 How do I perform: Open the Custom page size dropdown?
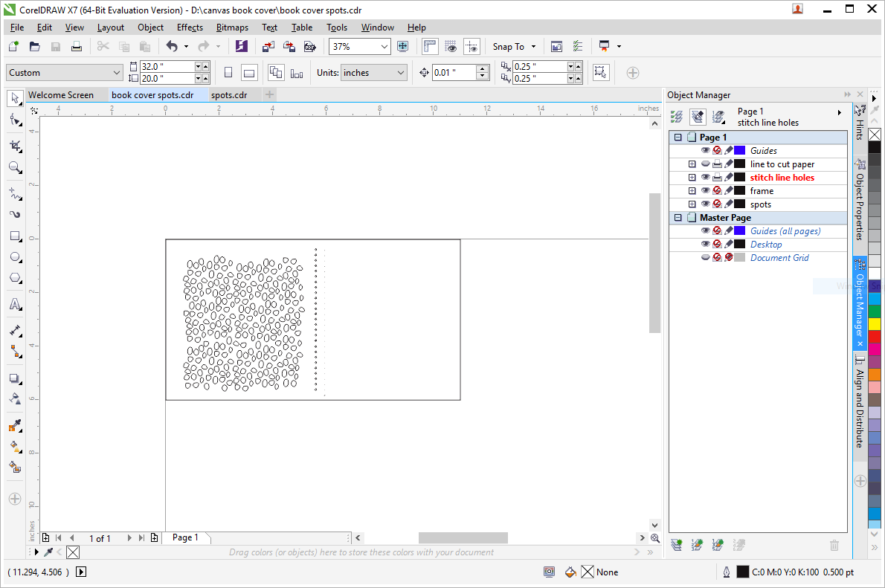pos(116,72)
